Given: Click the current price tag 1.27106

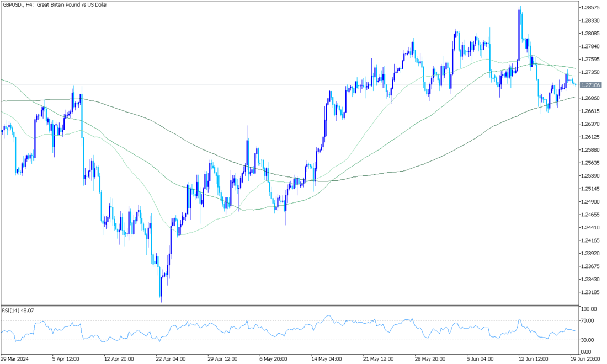Looking at the screenshot, I should pos(591,85).
